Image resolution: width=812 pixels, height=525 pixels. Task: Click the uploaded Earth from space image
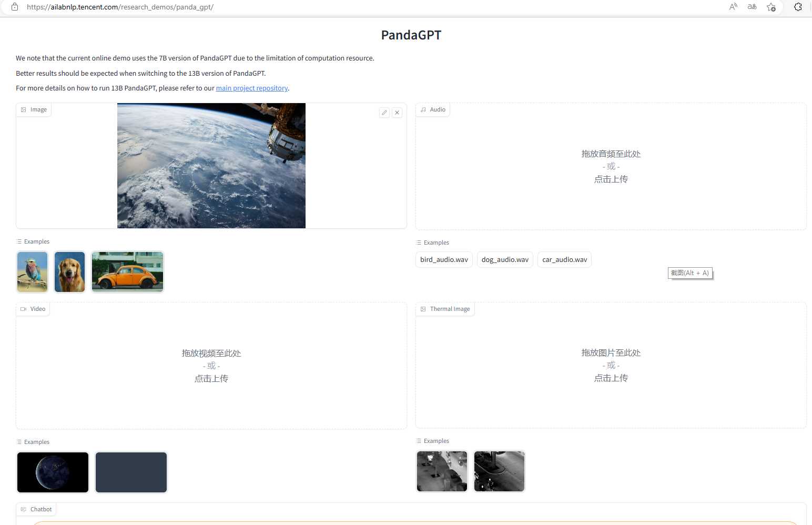[x=211, y=166]
